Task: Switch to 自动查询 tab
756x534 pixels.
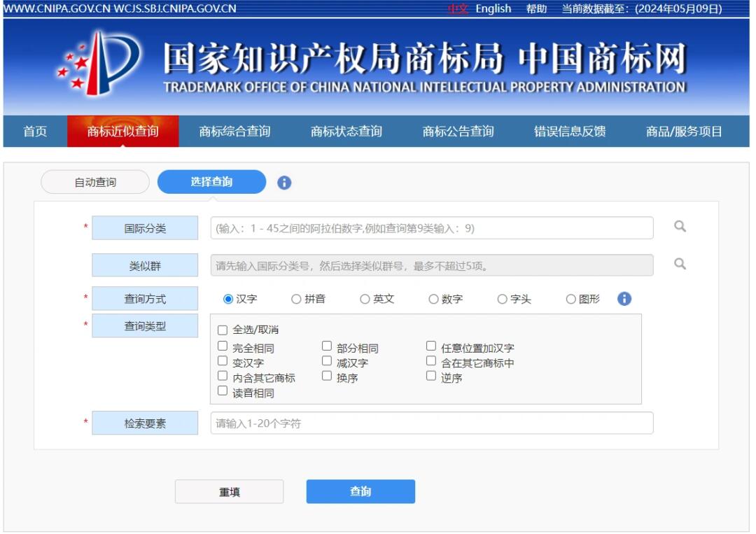Action: pyautogui.click(x=95, y=182)
